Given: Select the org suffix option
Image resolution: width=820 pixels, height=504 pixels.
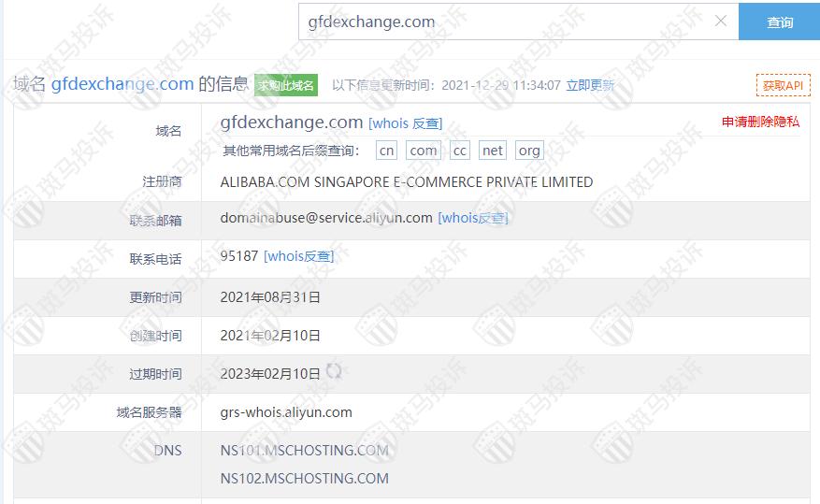Looking at the screenshot, I should (x=529, y=151).
